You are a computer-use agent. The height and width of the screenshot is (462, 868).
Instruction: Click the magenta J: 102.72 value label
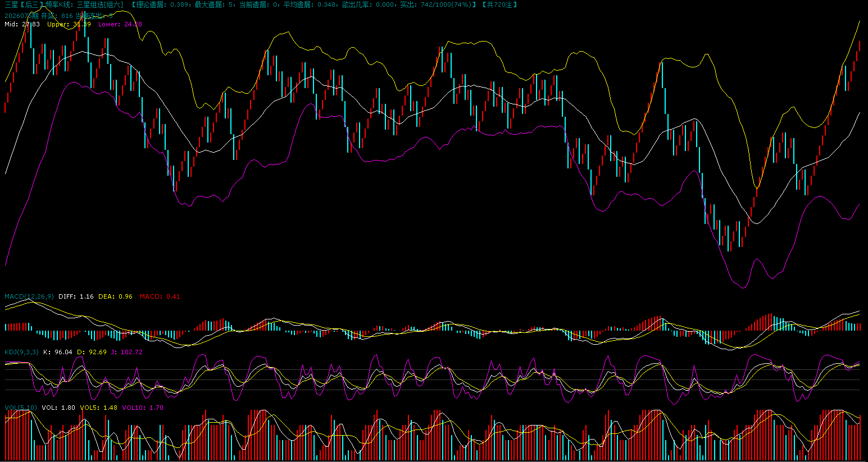[126, 352]
